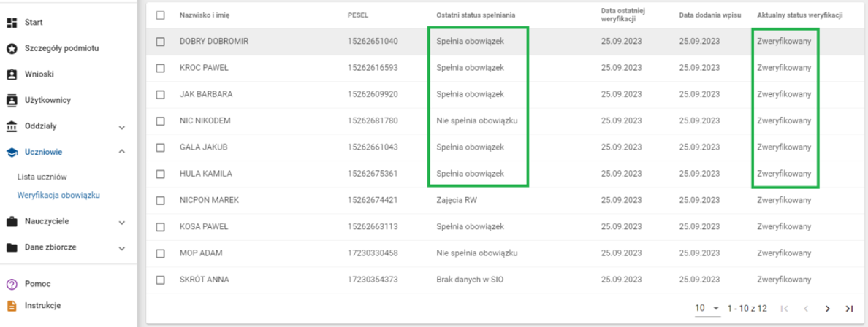Toggle the select-all header checkbox
Viewport: 868px width, 327px height.
[x=160, y=15]
